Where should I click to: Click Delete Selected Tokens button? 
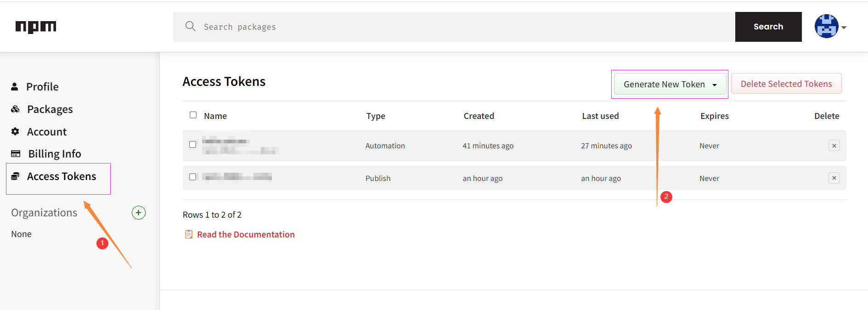point(786,84)
